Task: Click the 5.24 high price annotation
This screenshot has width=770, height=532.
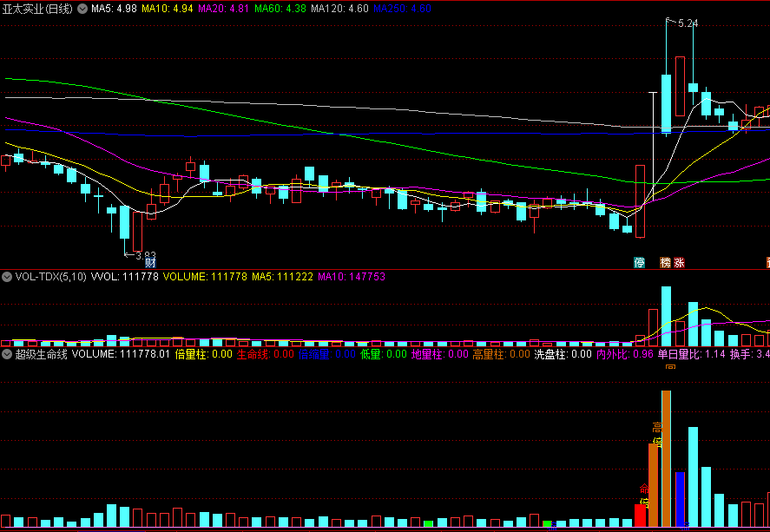Action: pyautogui.click(x=688, y=23)
